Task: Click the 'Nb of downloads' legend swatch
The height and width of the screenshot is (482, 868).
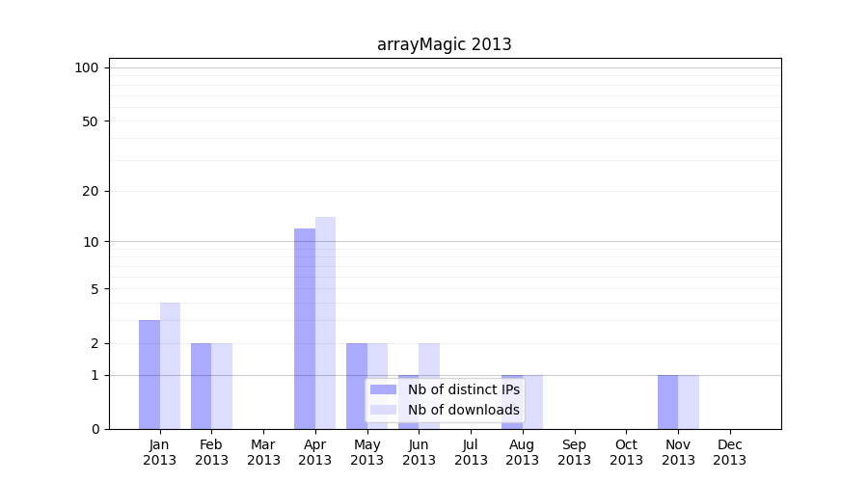Action: 383,410
